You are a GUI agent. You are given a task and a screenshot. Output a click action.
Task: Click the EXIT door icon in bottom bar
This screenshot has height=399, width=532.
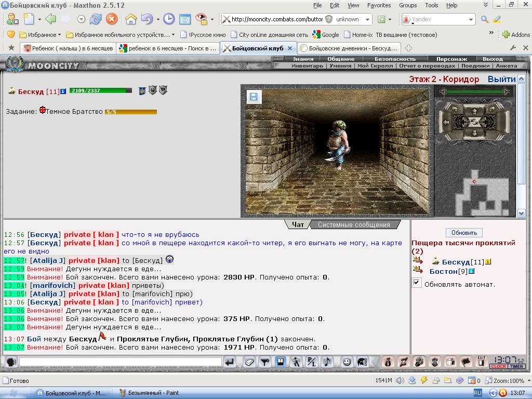tap(482, 362)
